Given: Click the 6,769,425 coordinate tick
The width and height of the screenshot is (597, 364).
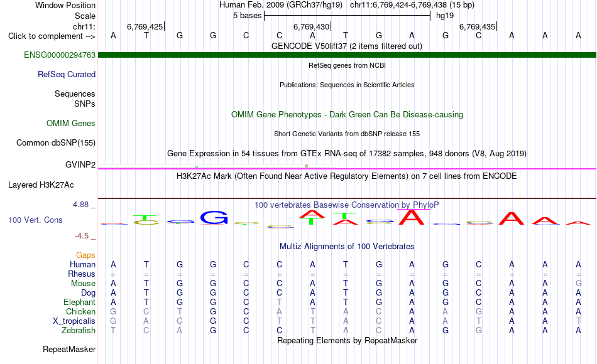Looking at the screenshot, I should coord(145,26).
